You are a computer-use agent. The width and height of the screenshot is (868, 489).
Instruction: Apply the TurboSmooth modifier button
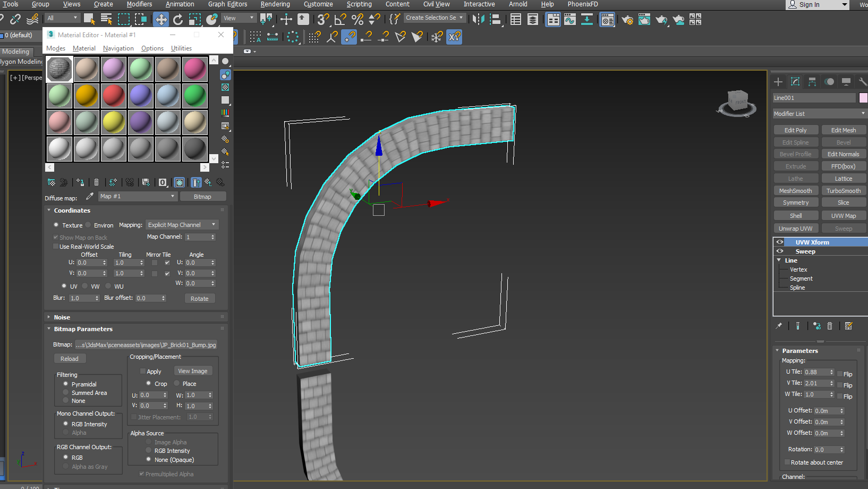(844, 190)
